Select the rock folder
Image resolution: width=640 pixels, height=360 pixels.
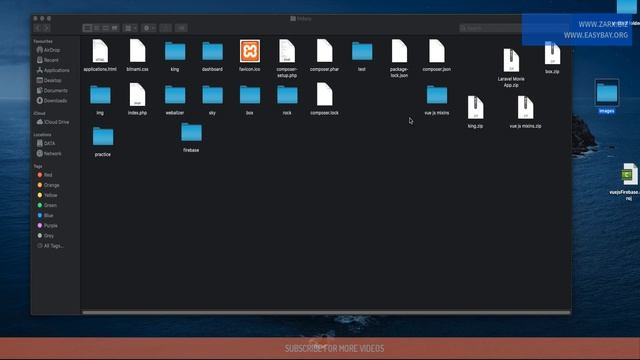click(287, 99)
